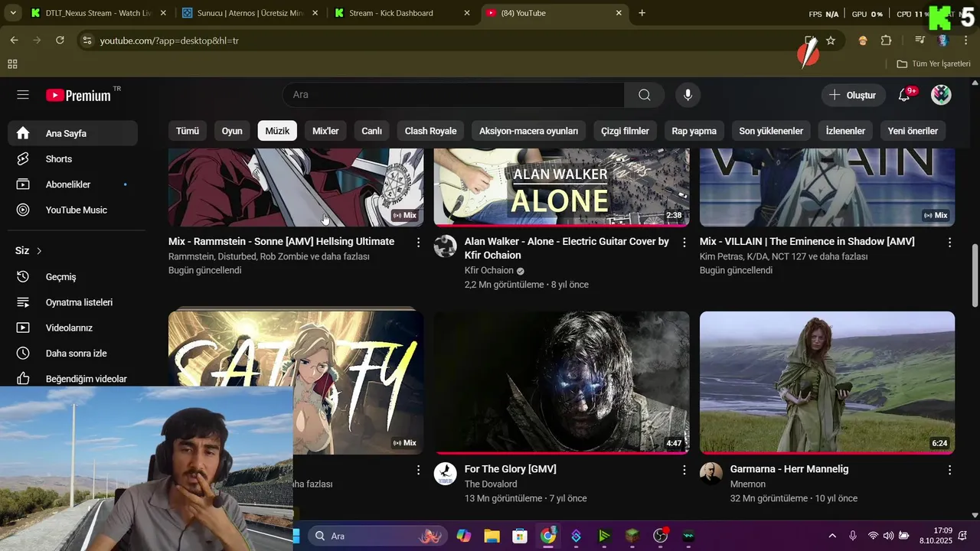Select the Mix'ler filter chip

(325, 131)
